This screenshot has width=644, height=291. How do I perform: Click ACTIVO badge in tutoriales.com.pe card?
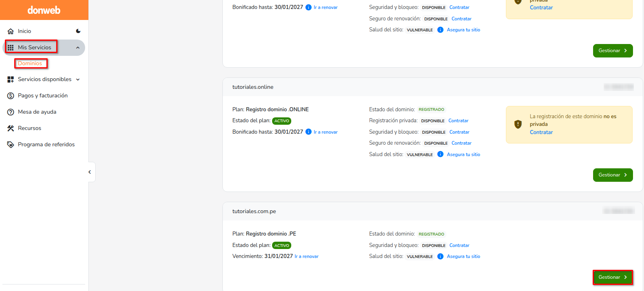click(x=281, y=245)
